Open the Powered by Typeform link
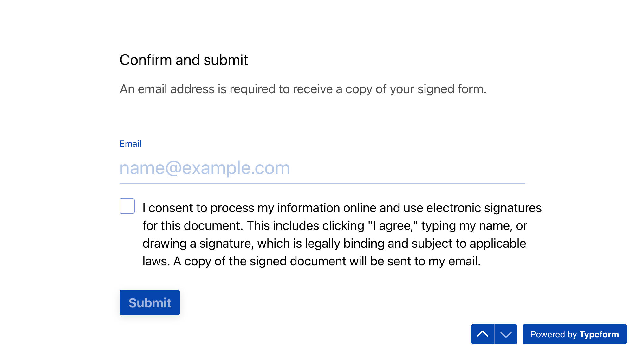The width and height of the screenshot is (643, 364). pyautogui.click(x=574, y=334)
